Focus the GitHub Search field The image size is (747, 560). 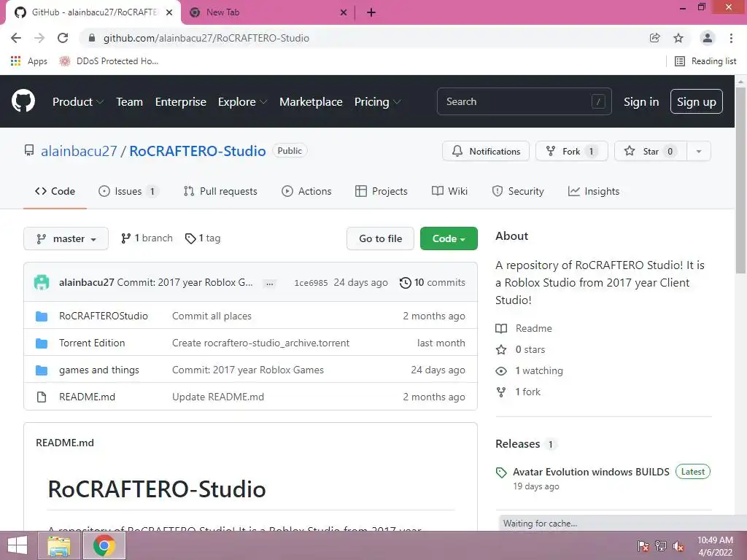tap(524, 101)
